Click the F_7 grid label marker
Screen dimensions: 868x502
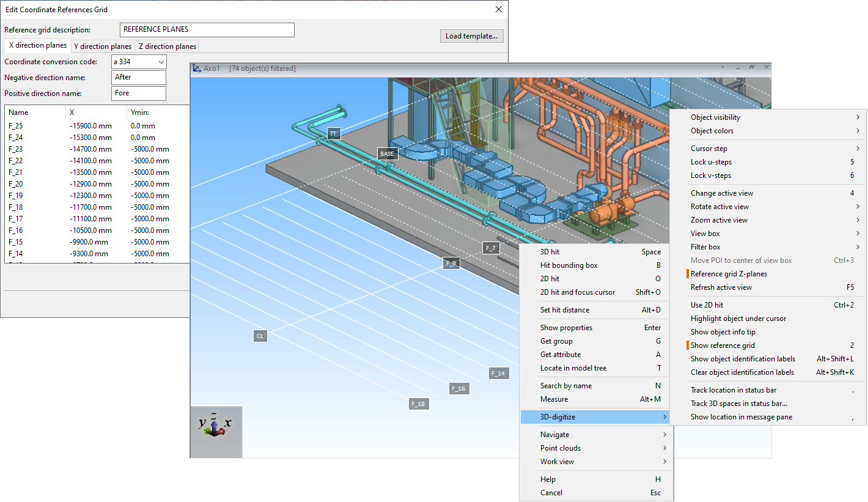coord(491,248)
